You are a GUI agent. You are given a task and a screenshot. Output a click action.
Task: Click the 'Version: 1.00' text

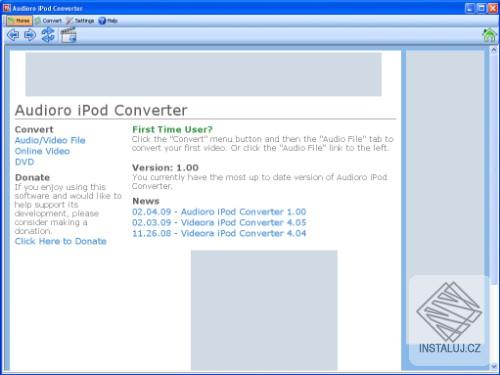[x=165, y=168]
